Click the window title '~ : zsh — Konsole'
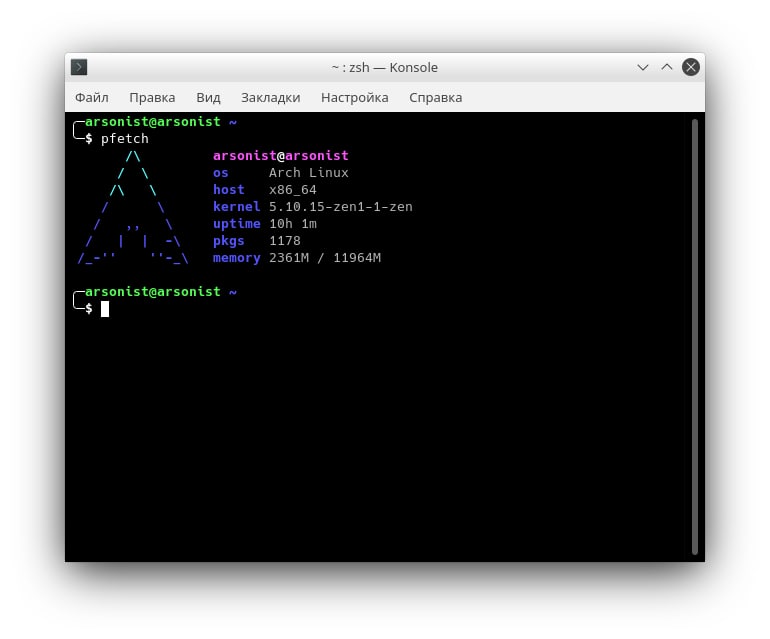Viewport: 770px width, 639px height. tap(385, 67)
